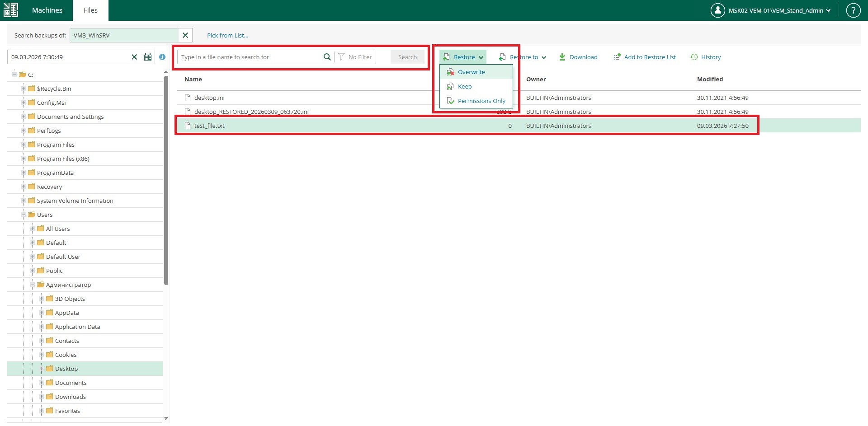Sort by the Owner column header

click(x=536, y=79)
